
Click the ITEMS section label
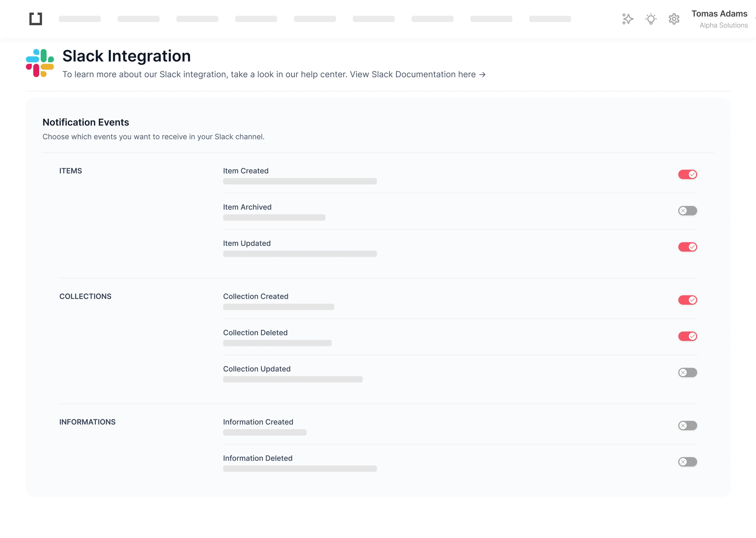tap(70, 171)
